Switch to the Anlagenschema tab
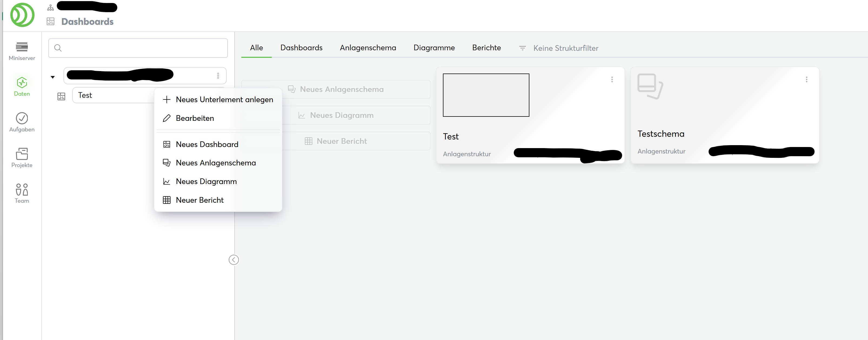The height and width of the screenshot is (340, 868). (x=368, y=48)
